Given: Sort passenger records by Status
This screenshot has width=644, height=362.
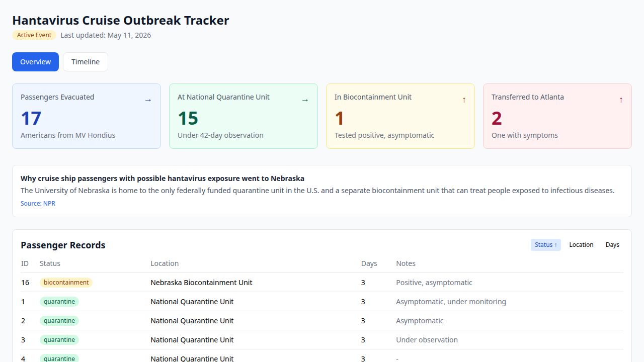Looking at the screenshot, I should [x=546, y=245].
